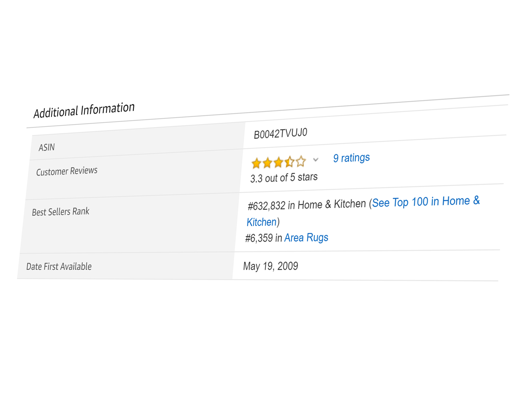Click the Date First Available label
Image resolution: width=525 pixels, height=420 pixels.
point(59,266)
